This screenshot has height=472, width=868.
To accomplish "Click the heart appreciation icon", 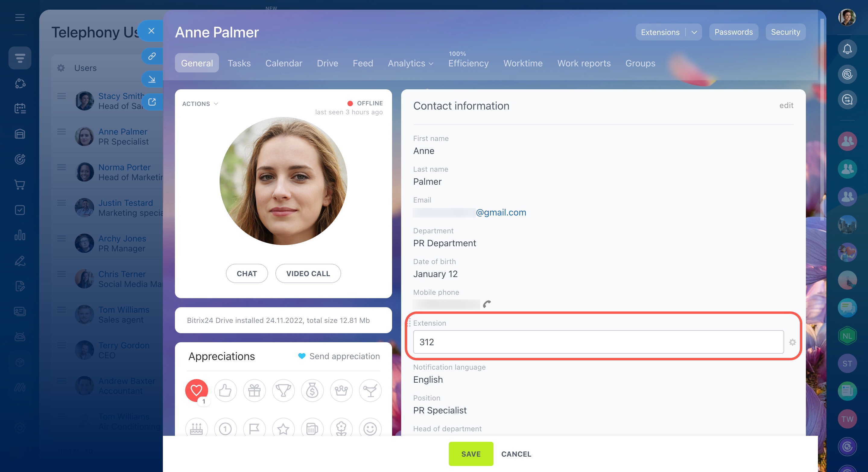I will 196,391.
